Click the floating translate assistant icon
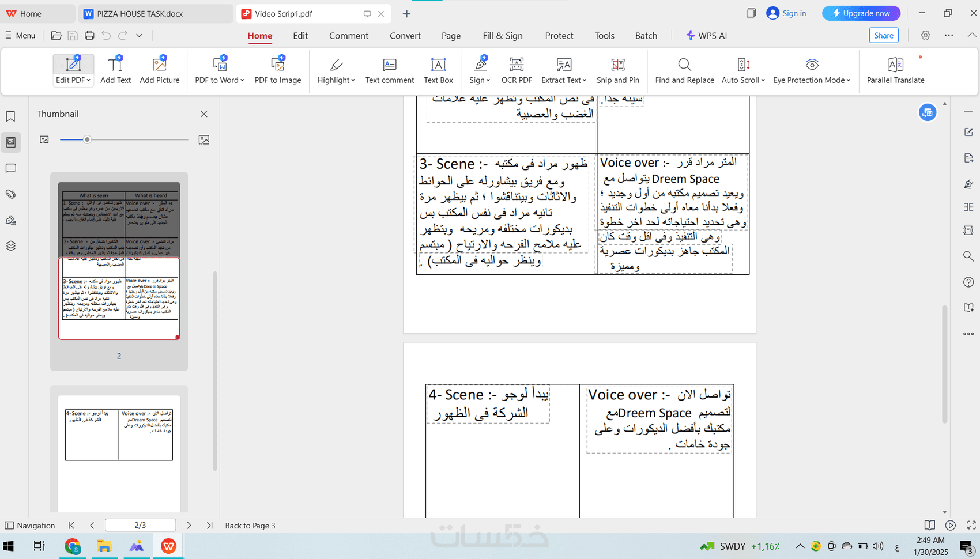980x559 pixels. pos(928,113)
